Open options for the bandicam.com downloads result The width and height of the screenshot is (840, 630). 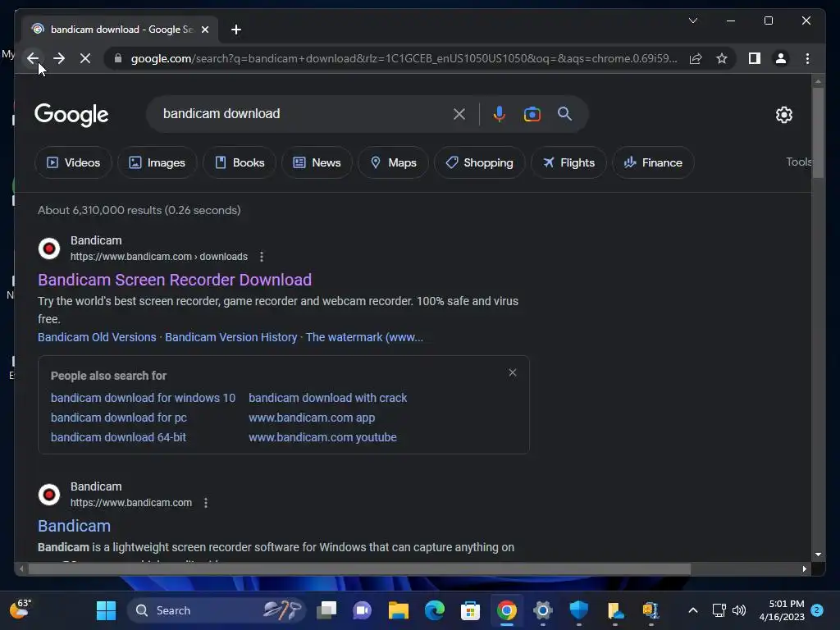tap(262, 257)
